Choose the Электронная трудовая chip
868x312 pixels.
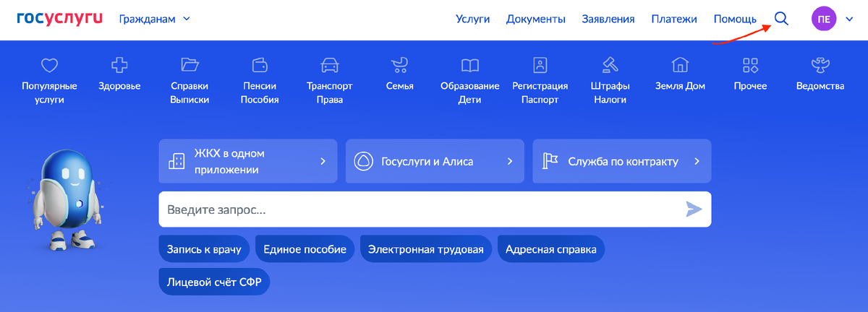click(x=426, y=250)
